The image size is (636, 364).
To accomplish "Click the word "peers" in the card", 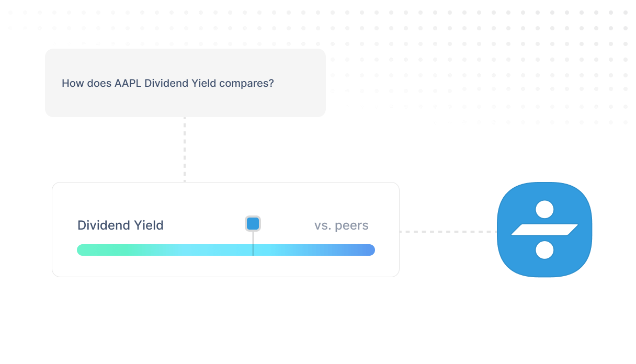I will click(351, 226).
